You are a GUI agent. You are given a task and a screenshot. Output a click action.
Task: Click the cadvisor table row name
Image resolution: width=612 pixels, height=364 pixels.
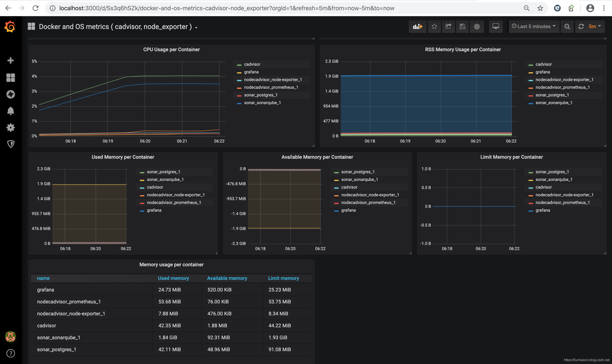click(x=46, y=326)
